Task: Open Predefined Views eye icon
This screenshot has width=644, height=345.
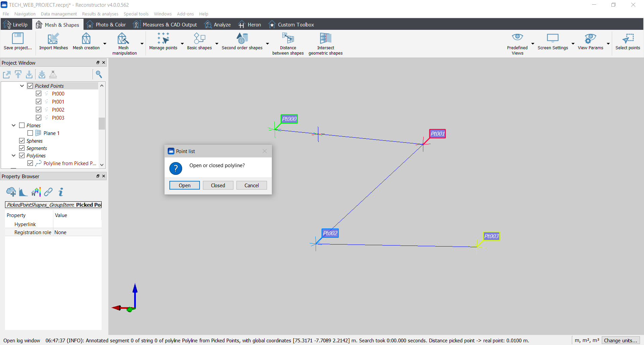Action: (517, 38)
